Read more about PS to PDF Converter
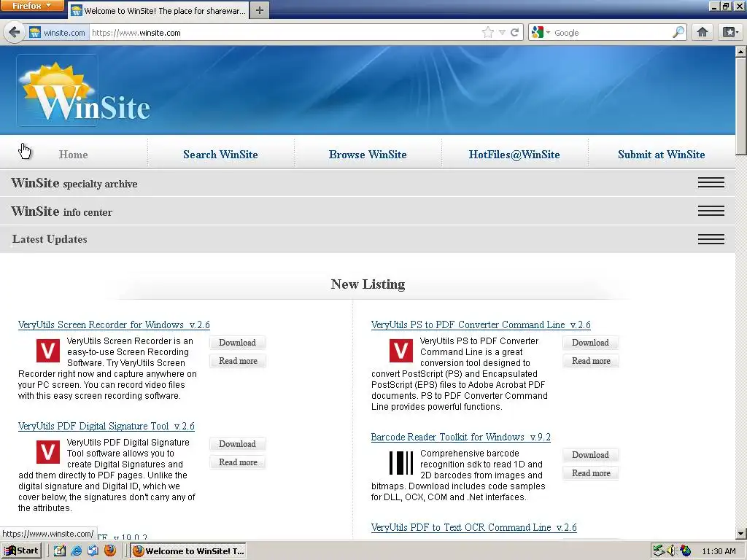 click(x=590, y=361)
